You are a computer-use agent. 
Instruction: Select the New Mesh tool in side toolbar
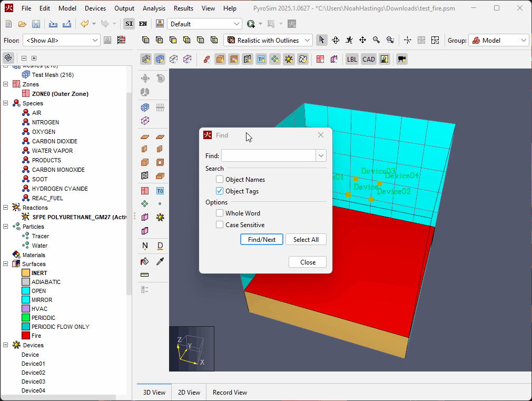[x=145, y=107]
